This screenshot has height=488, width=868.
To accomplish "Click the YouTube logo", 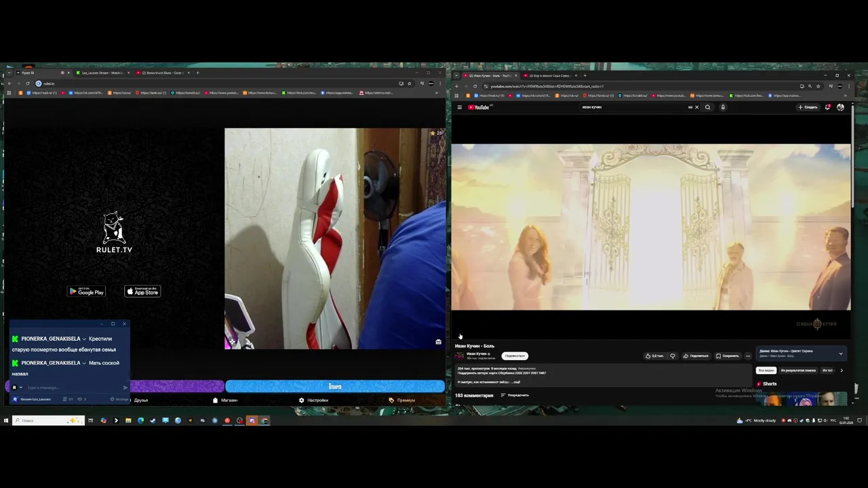I will pyautogui.click(x=479, y=107).
